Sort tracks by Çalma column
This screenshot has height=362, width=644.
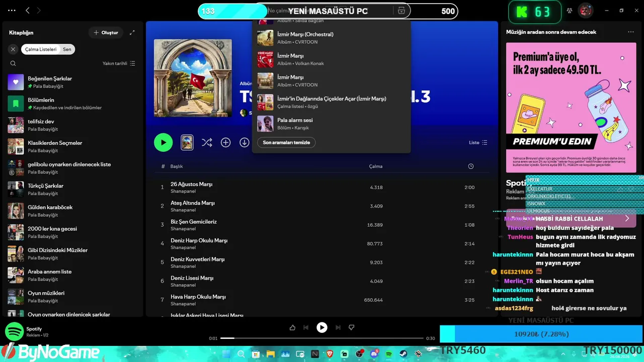tap(376, 166)
